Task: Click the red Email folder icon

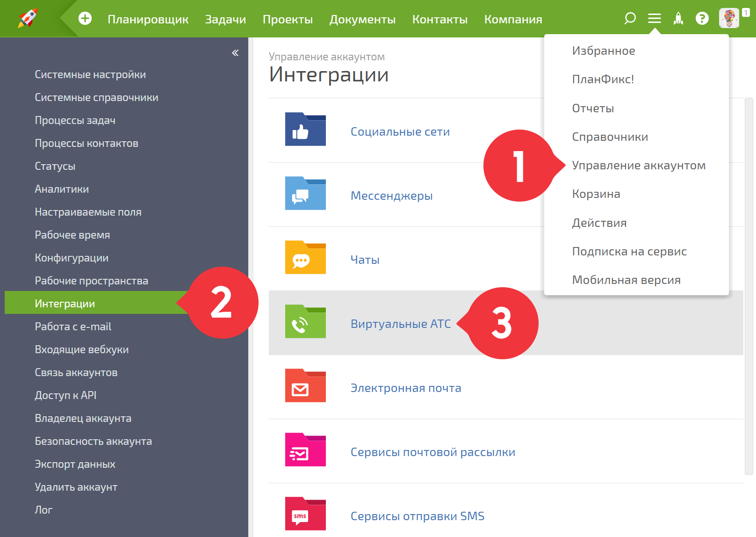Action: 305,386
